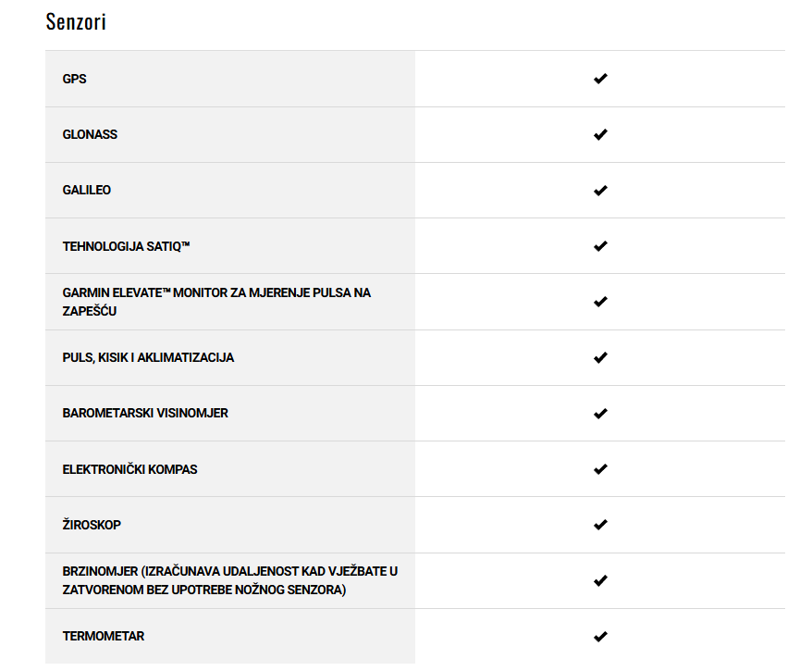This screenshot has width=812, height=671.
Task: Click the Žiroskop row checkmark
Action: [600, 525]
